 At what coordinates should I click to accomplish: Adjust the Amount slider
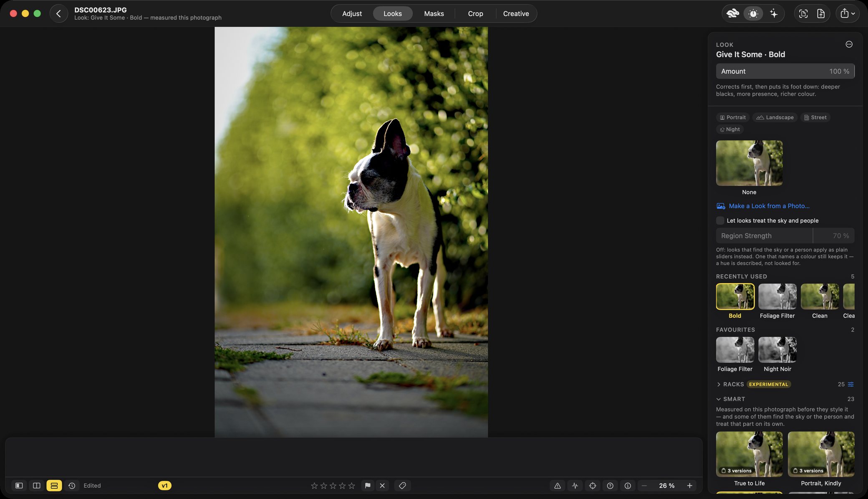pyautogui.click(x=785, y=71)
